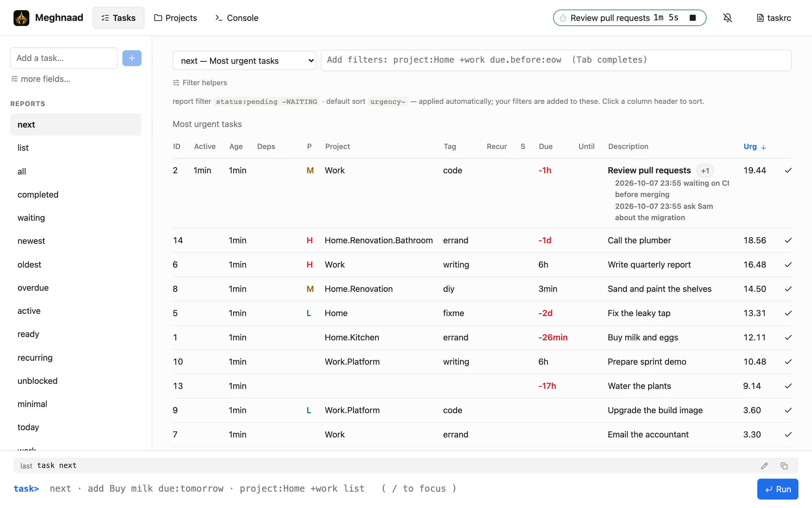Check off Sand and paint the shelves
This screenshot has height=508, width=812.
coord(788,289)
